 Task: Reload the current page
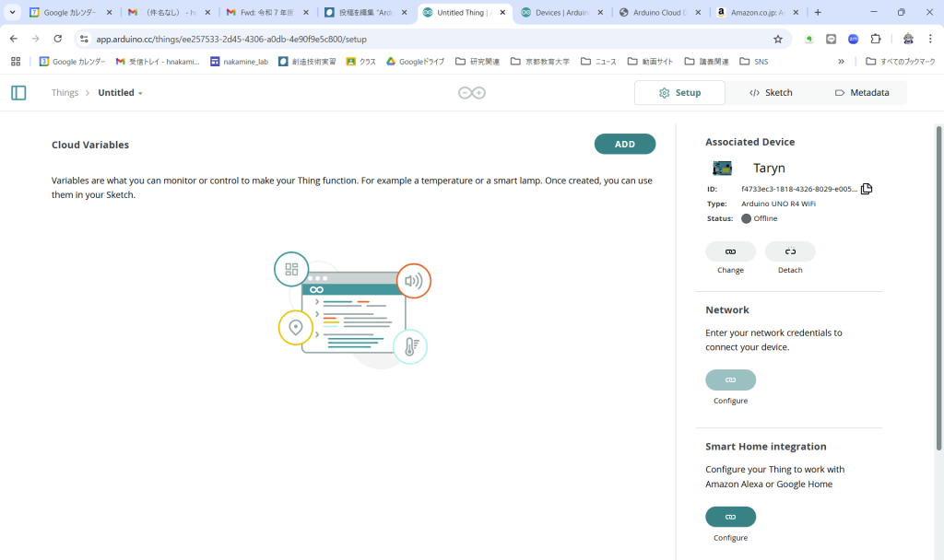[58, 40]
